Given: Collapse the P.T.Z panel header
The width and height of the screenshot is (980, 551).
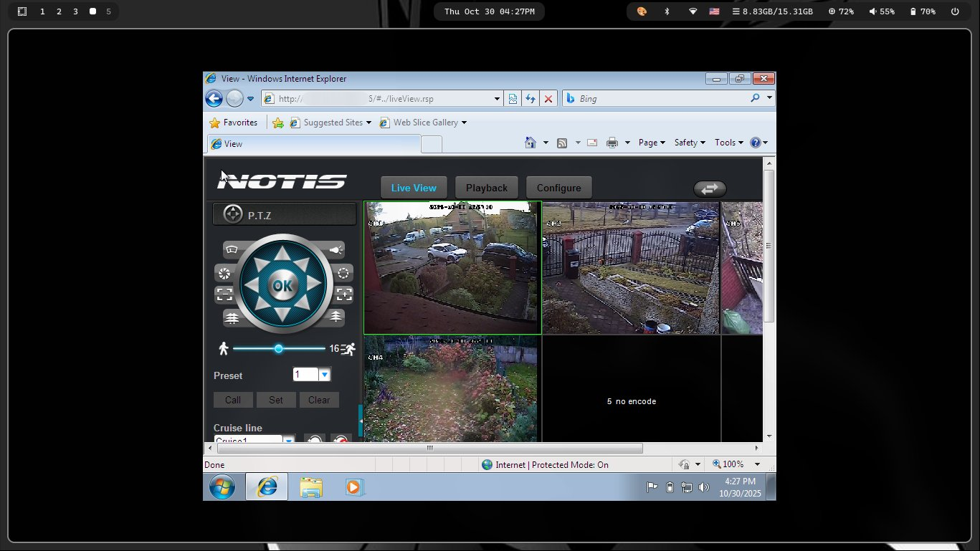Looking at the screenshot, I should (x=285, y=214).
